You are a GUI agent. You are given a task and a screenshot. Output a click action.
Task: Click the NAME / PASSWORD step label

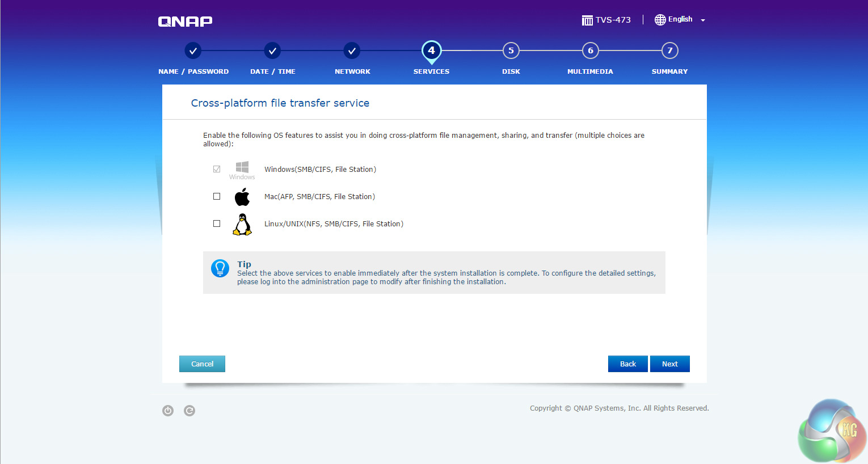[x=193, y=71]
